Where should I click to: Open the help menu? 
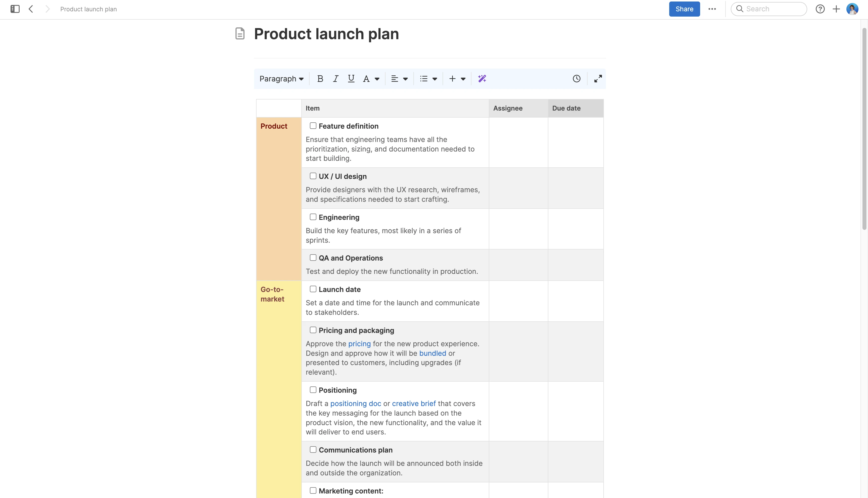820,9
